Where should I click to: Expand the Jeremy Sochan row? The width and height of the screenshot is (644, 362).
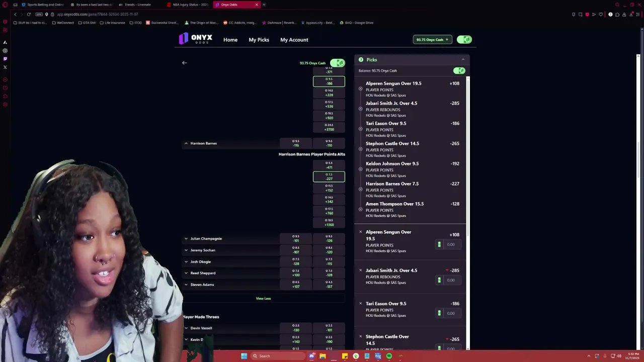pos(186,250)
